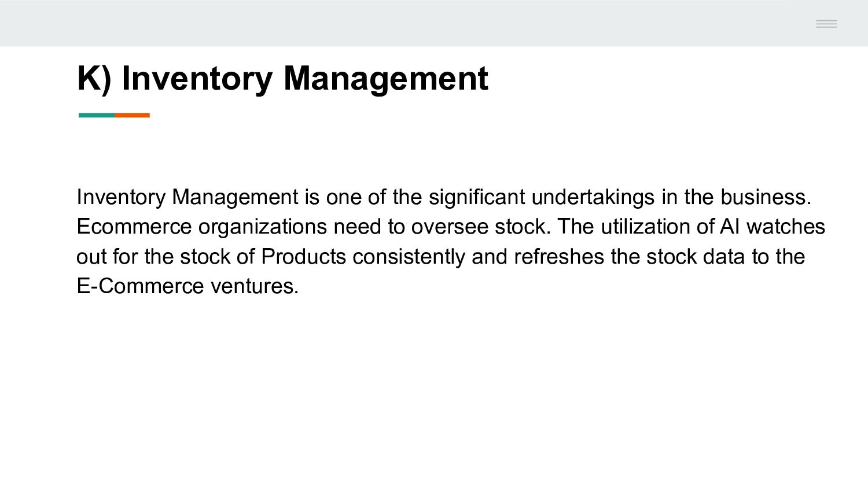This screenshot has height=488, width=868.
Task: Click the word 'business.' ending the first line
Action: [x=766, y=197]
